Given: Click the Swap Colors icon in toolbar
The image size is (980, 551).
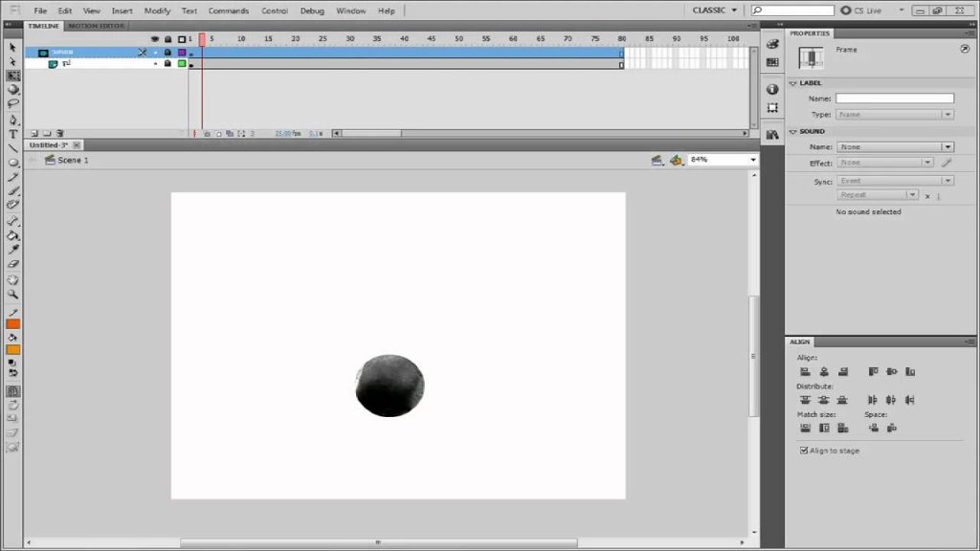Looking at the screenshot, I should coord(13,373).
